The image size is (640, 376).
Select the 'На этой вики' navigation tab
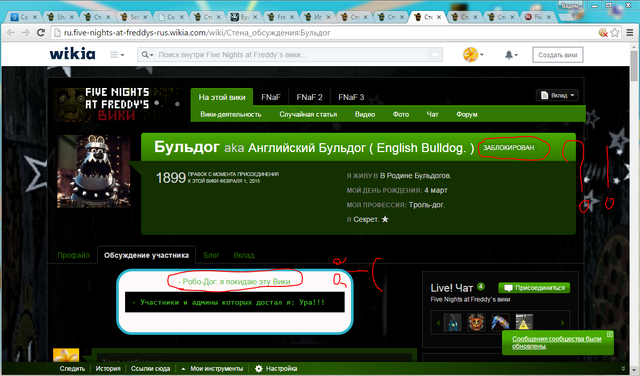[222, 97]
